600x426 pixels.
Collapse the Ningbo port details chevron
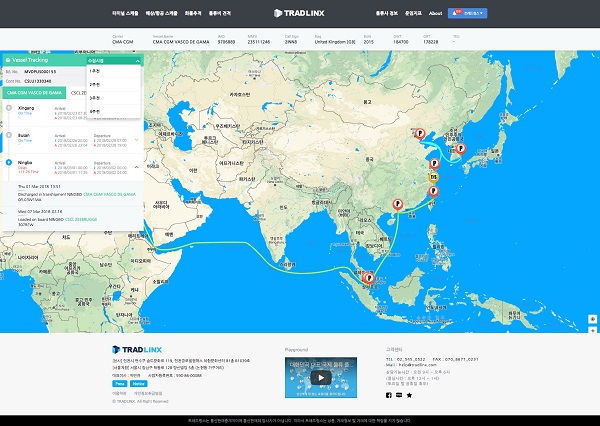point(135,166)
